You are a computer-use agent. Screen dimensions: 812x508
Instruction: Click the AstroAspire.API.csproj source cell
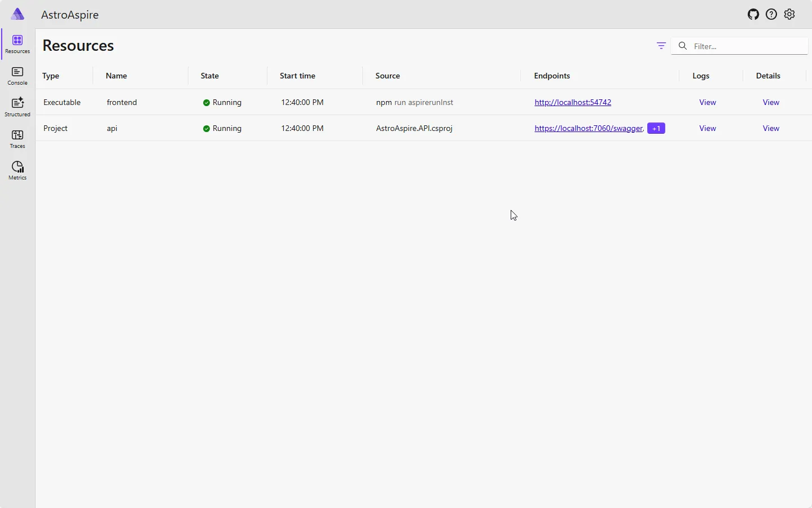[414, 128]
